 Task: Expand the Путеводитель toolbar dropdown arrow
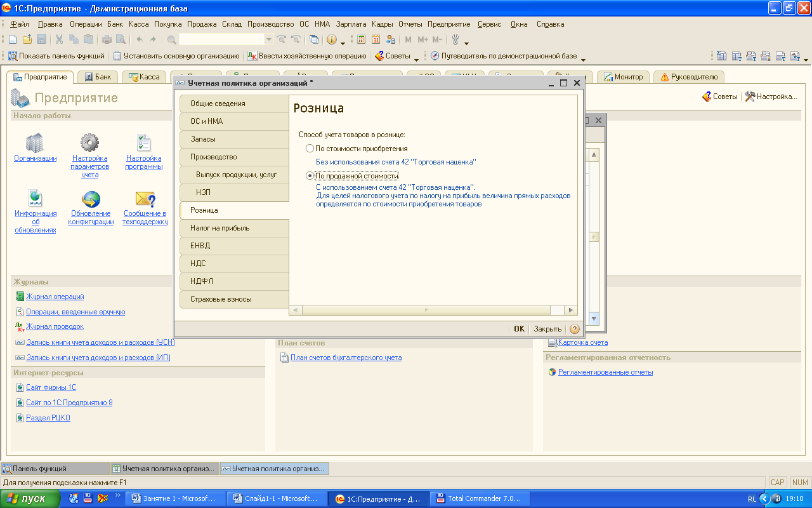coord(583,58)
